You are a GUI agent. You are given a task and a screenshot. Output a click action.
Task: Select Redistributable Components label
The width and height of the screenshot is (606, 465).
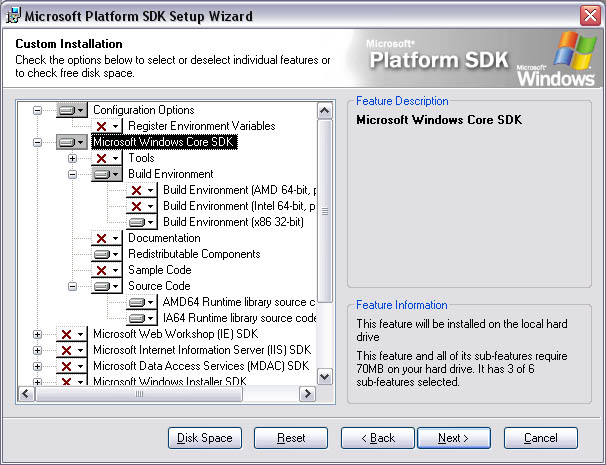pyautogui.click(x=194, y=254)
